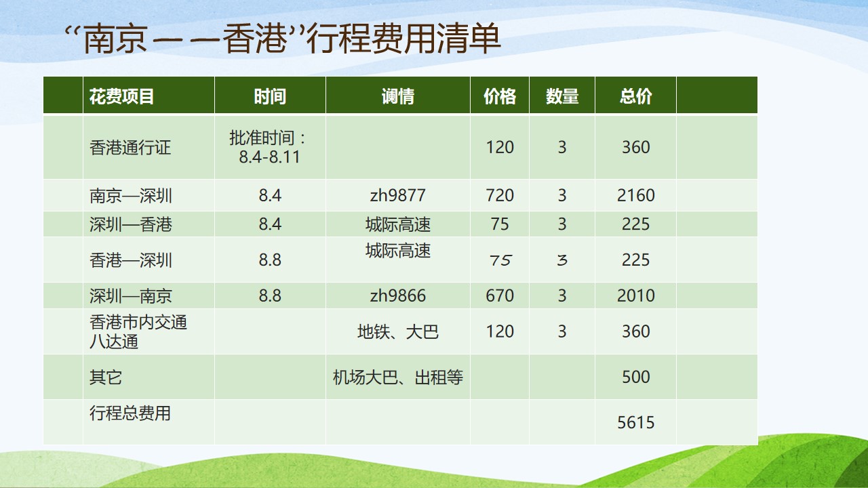Select the zh9866 flight cell
Image resolution: width=868 pixels, height=488 pixels.
coord(397,296)
